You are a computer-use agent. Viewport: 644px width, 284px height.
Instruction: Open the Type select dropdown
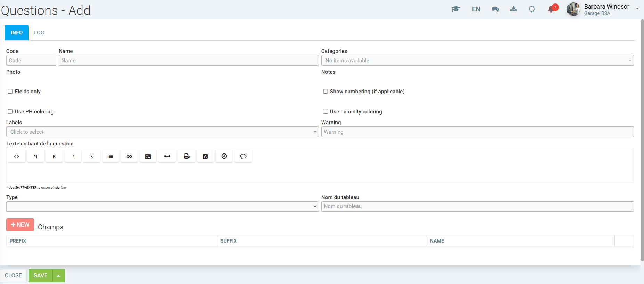pos(162,206)
